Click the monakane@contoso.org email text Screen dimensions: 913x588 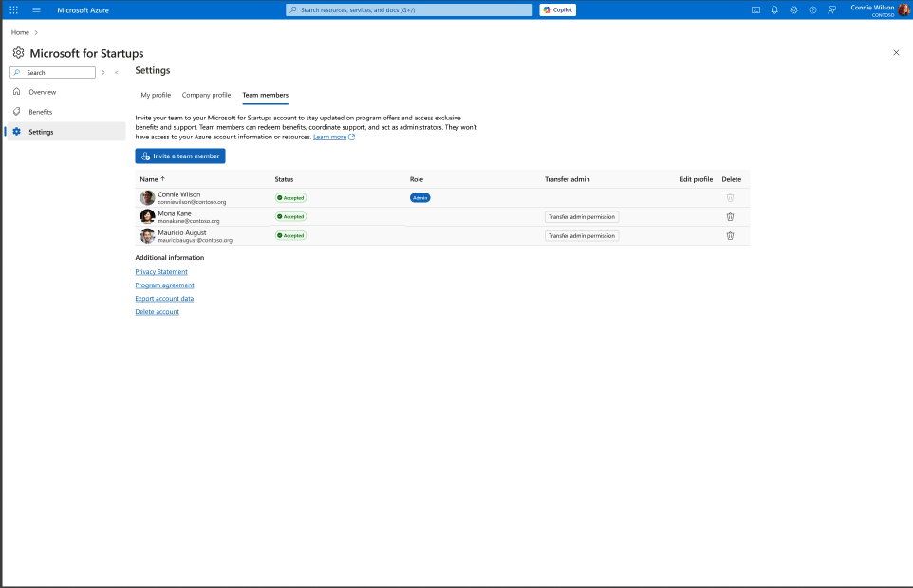[189, 221]
